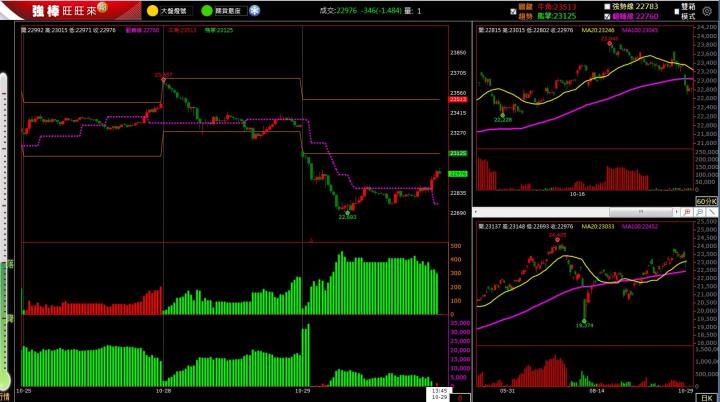Click the rightmost red icon above daily chart
The width and height of the screenshot is (720, 402).
pyautogui.click(x=711, y=212)
